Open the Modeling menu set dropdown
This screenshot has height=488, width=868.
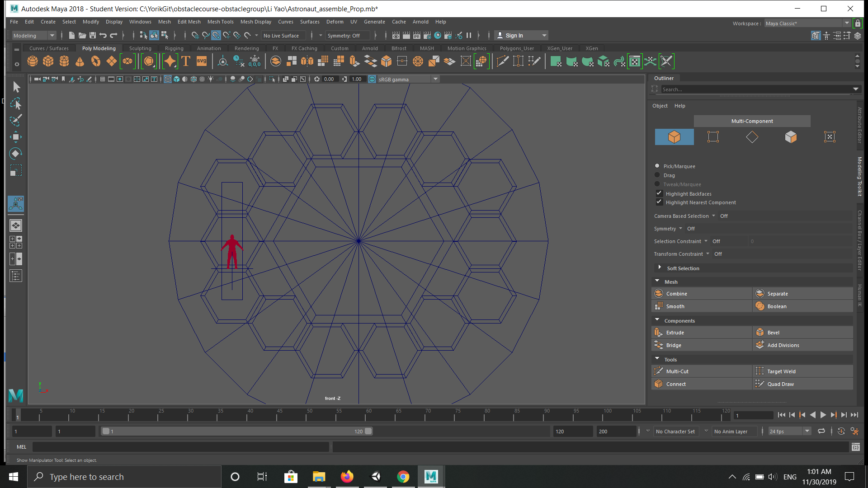tap(34, 36)
